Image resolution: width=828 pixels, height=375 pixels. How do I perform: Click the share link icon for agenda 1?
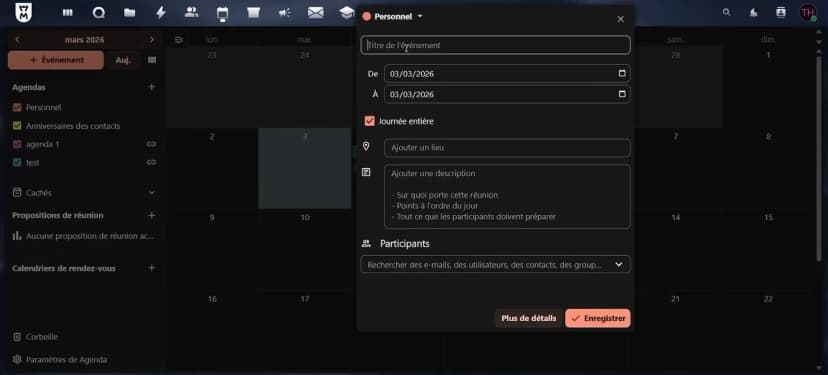(152, 144)
